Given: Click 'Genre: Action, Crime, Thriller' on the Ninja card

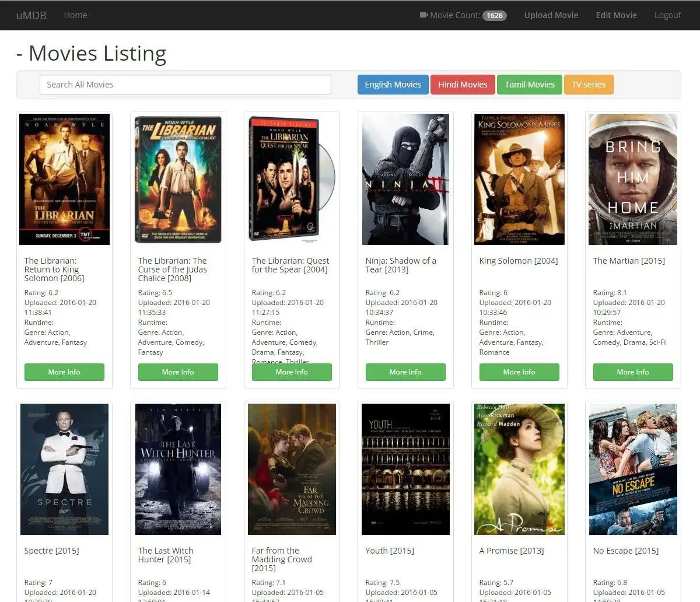Looking at the screenshot, I should pos(400,337).
